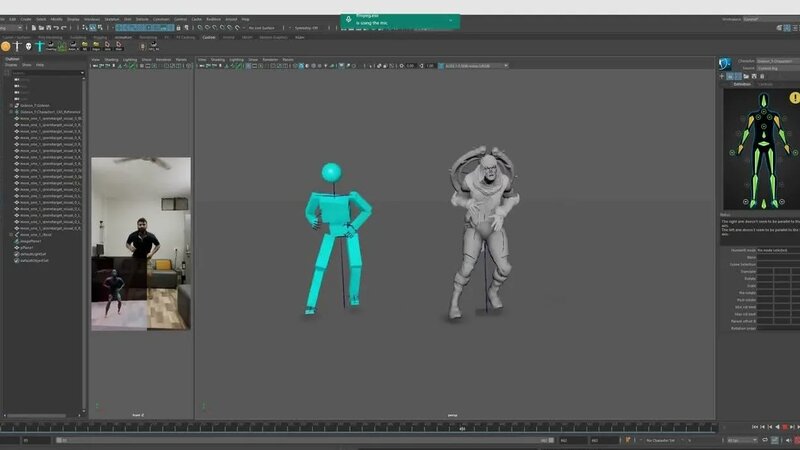
Task: Open the Shading menu in right viewport
Action: (x=218, y=60)
